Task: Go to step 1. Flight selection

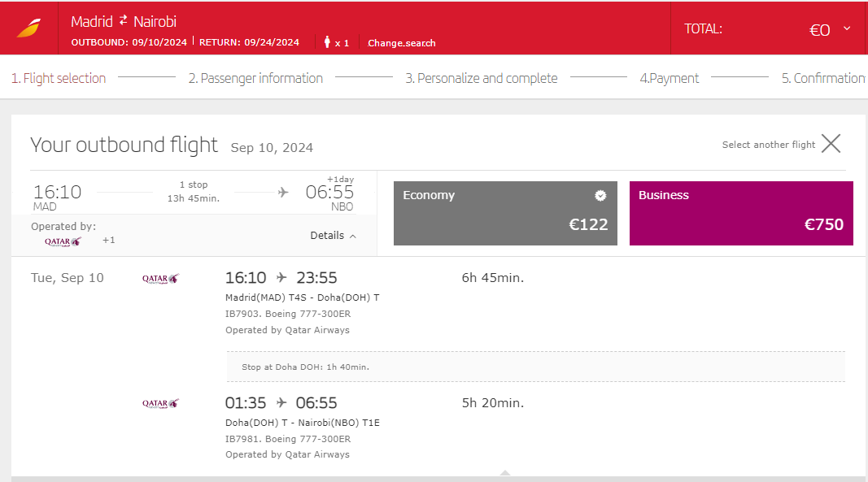Action: pyautogui.click(x=59, y=79)
